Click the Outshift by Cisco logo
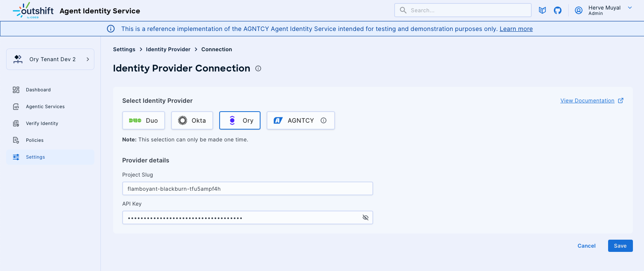This screenshot has height=271, width=644. pos(33,10)
